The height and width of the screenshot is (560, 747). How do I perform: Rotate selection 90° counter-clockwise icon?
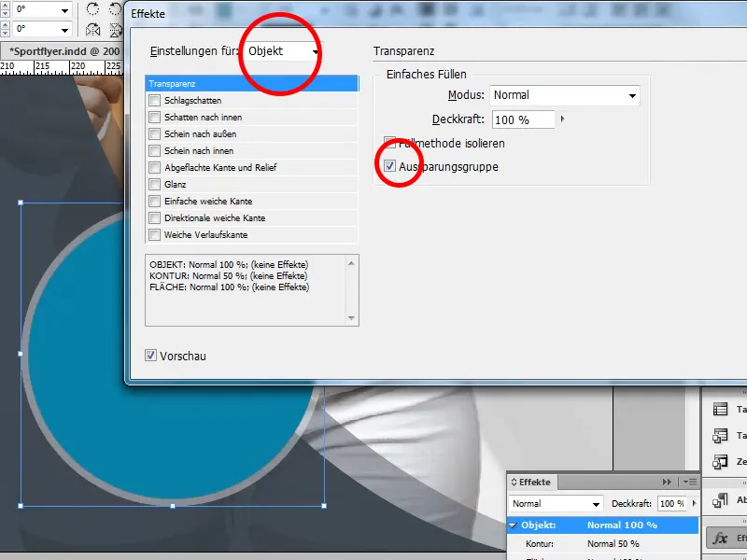tap(115, 9)
